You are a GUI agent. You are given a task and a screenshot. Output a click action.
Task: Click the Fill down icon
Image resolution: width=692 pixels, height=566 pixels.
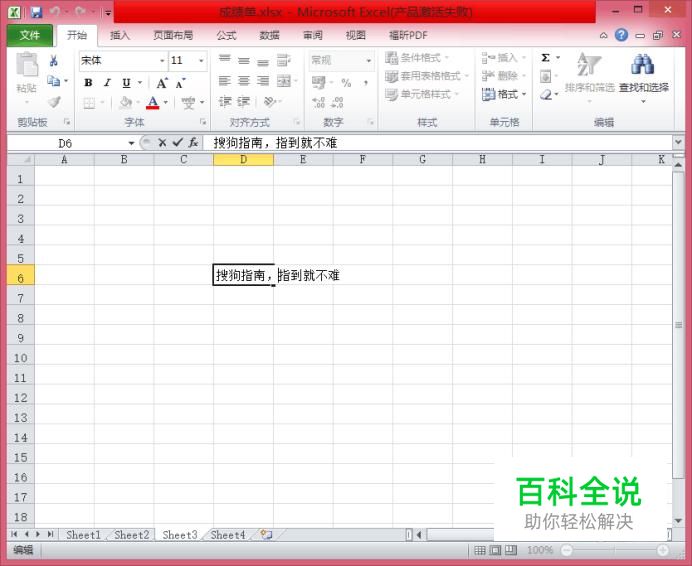coord(545,77)
